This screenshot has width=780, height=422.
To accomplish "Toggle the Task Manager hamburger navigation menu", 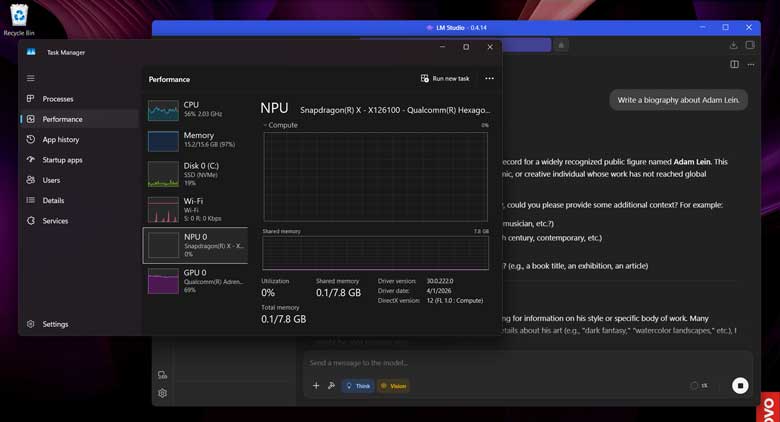I will pos(31,78).
